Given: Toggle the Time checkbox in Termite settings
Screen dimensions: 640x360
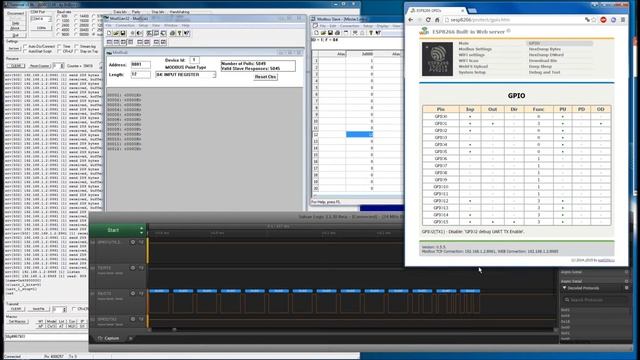Looking at the screenshot, I should pos(60,47).
